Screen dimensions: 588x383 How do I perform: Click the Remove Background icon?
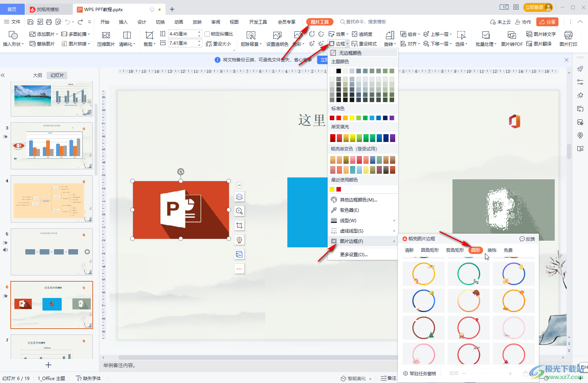[251, 35]
